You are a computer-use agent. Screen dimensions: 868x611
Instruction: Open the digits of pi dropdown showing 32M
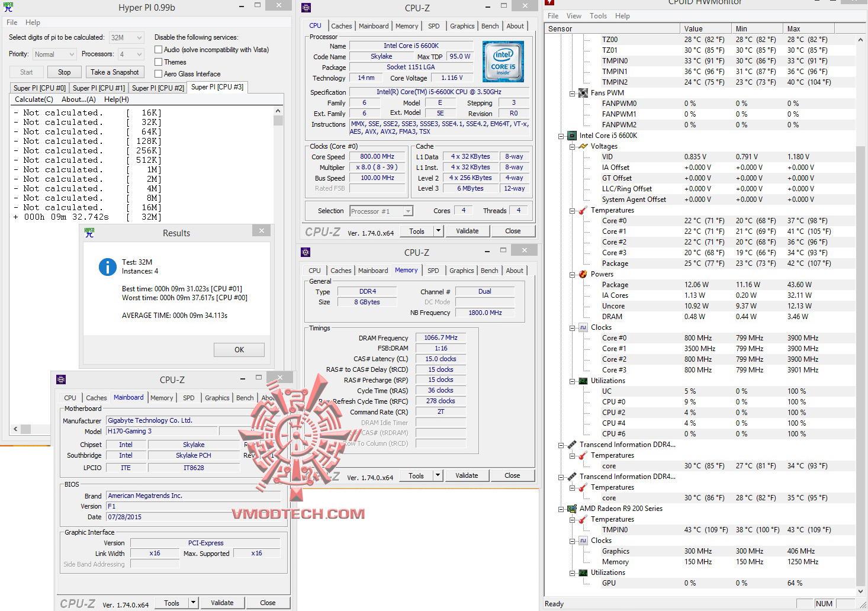[x=127, y=37]
